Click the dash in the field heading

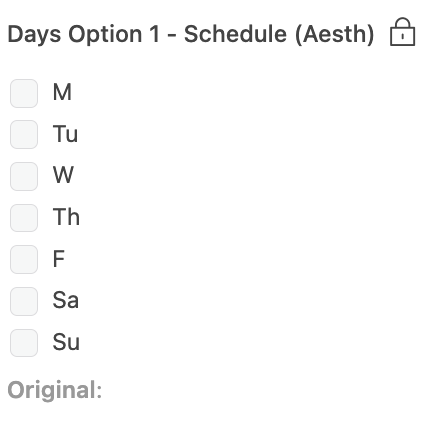click(x=172, y=35)
